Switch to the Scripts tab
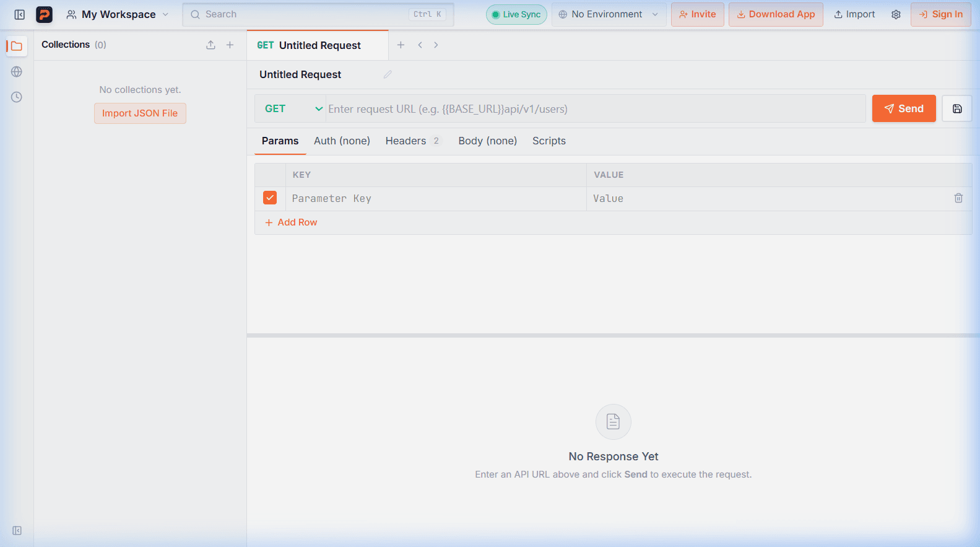980x547 pixels. pyautogui.click(x=549, y=141)
